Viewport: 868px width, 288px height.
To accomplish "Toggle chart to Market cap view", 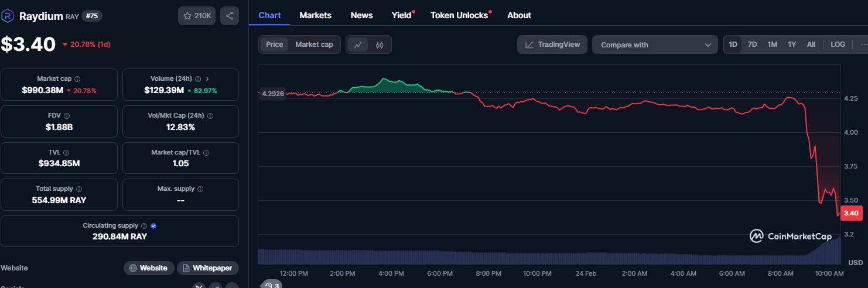I will pos(314,44).
